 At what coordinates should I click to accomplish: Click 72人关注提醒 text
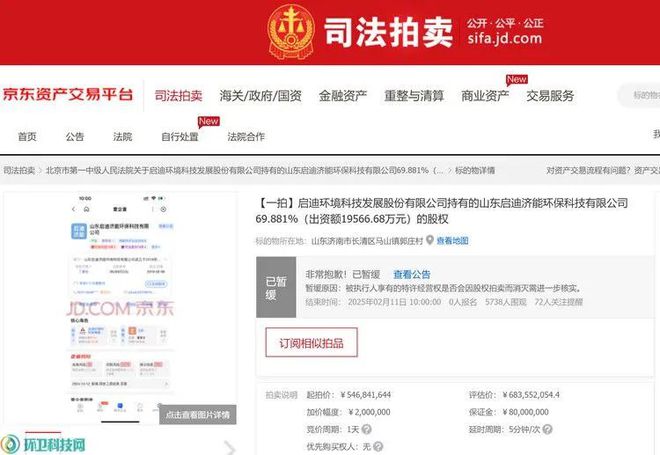(x=559, y=302)
